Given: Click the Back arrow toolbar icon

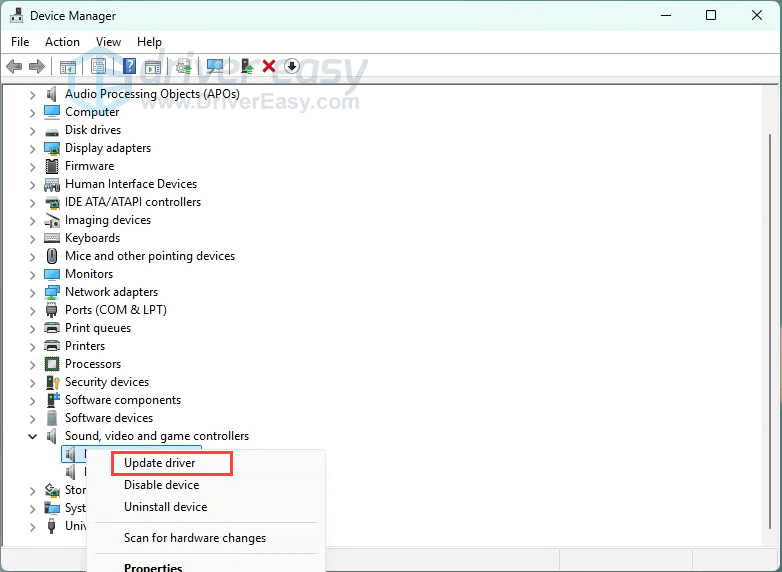Looking at the screenshot, I should tap(14, 66).
